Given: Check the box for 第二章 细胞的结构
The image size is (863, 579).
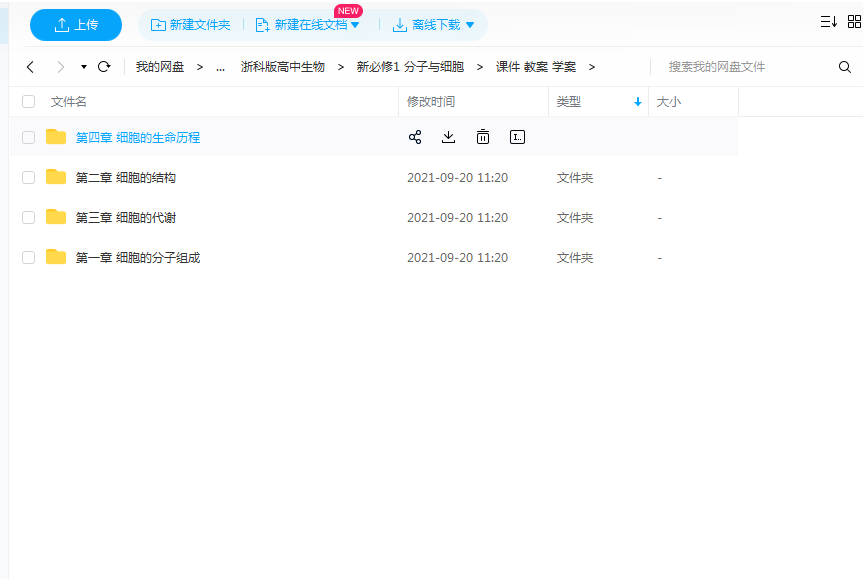Looking at the screenshot, I should (29, 178).
